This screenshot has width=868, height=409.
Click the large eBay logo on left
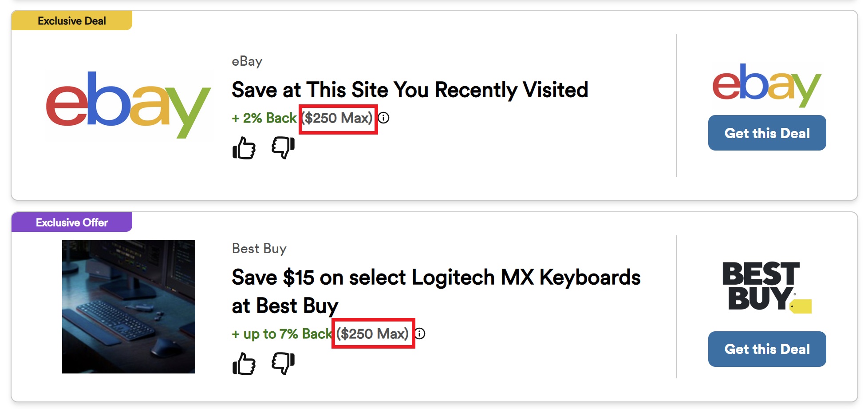click(x=128, y=104)
